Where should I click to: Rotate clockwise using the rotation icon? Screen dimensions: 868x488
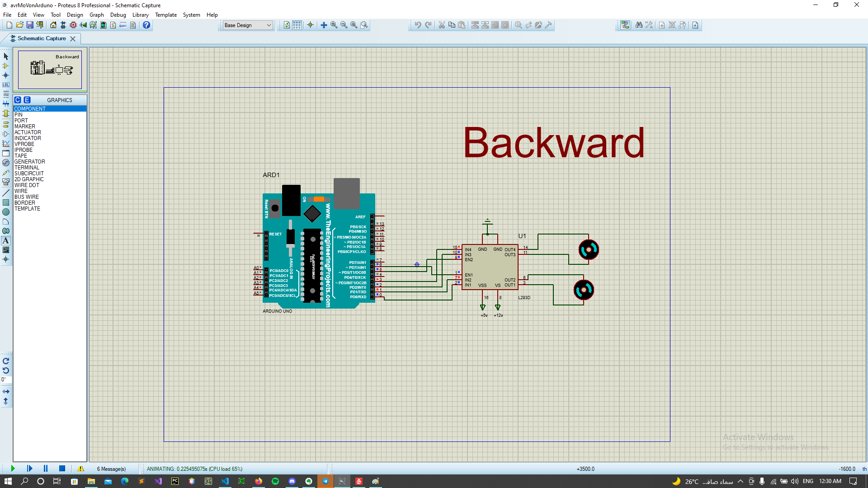pyautogui.click(x=6, y=361)
